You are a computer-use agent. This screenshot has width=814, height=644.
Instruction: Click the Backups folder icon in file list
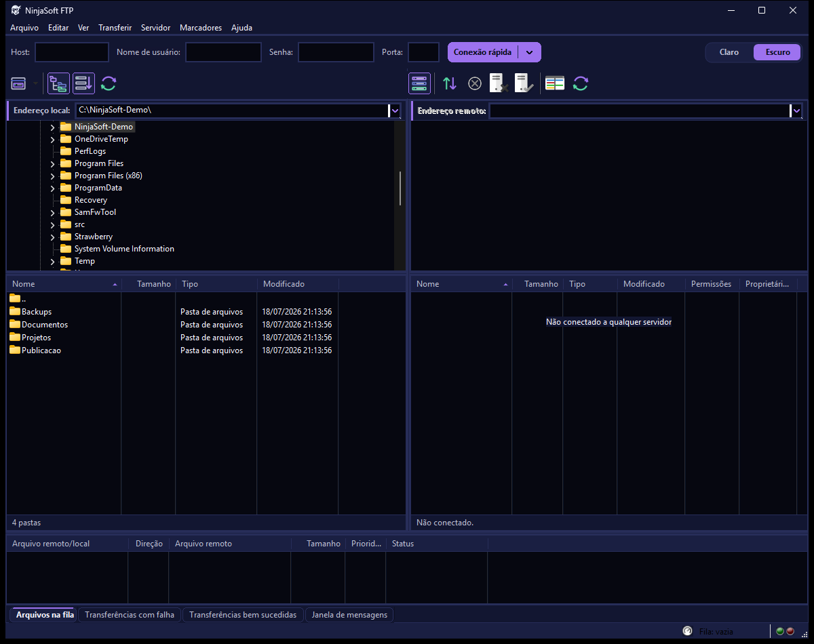[15, 311]
